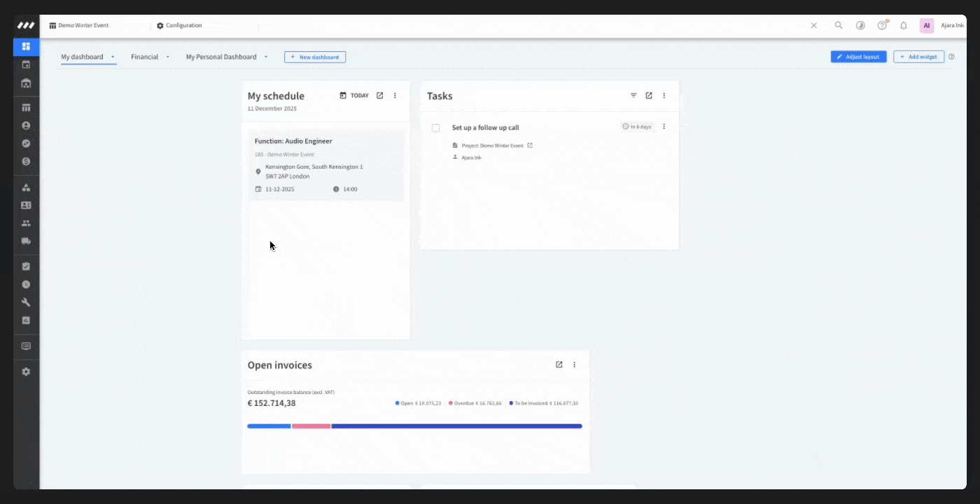Click the AI user avatar
980x504 pixels.
coord(927,25)
